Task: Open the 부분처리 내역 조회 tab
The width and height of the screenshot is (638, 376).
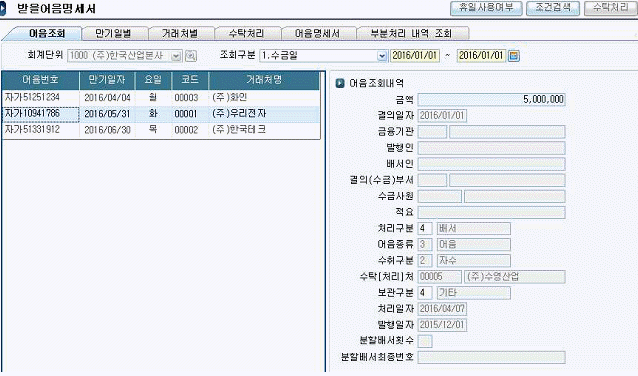Action: point(411,33)
